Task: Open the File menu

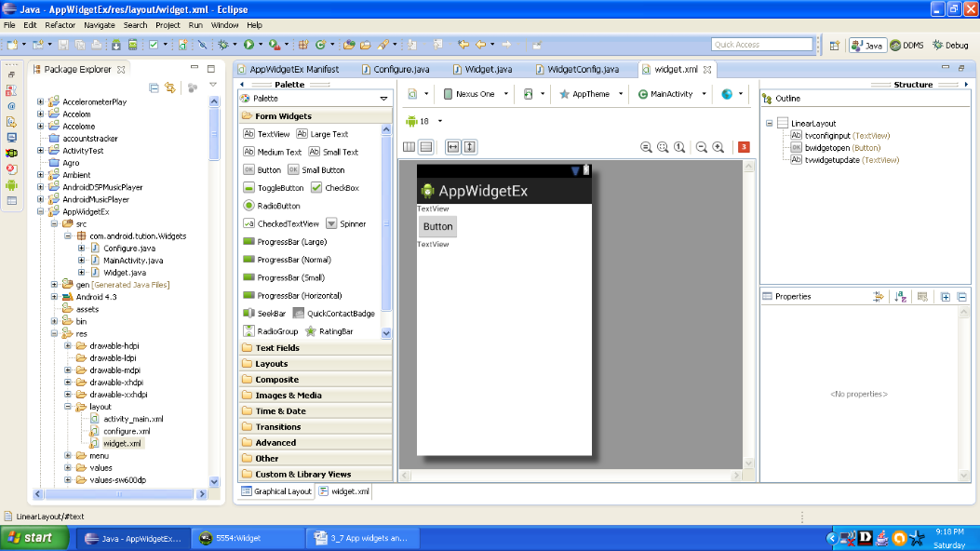Action: [9, 25]
